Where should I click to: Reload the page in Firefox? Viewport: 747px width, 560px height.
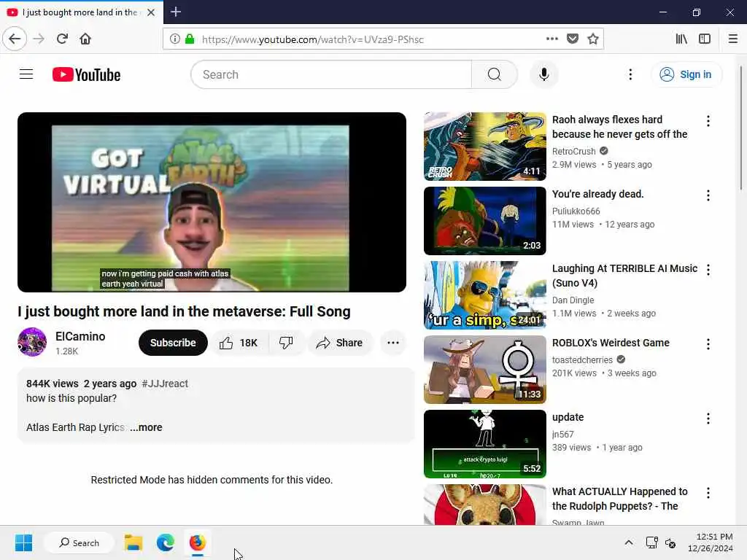tap(62, 39)
